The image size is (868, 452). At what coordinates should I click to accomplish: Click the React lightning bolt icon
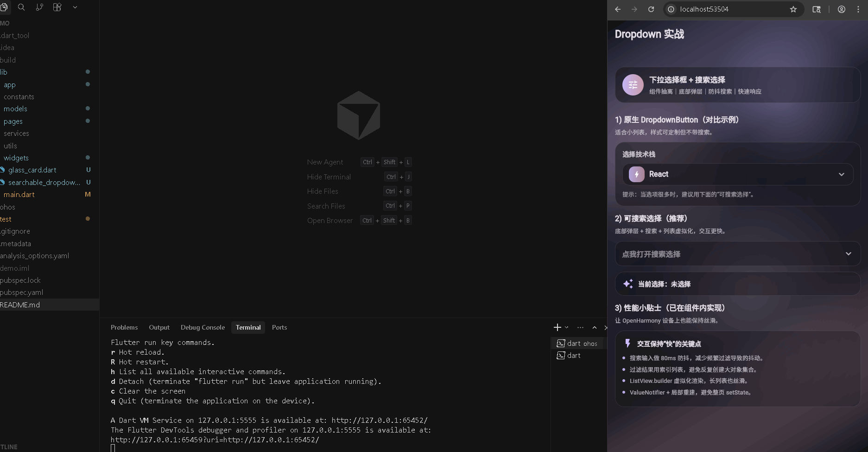click(x=637, y=174)
